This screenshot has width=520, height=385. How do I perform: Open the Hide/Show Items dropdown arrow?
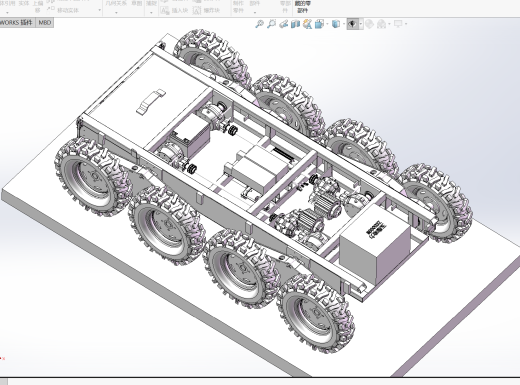[x=361, y=24]
